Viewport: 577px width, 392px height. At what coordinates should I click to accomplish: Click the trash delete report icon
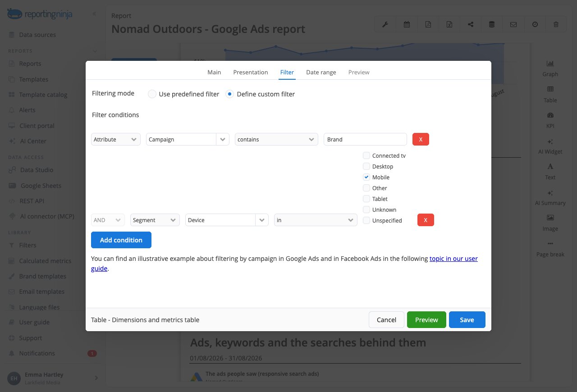click(556, 24)
